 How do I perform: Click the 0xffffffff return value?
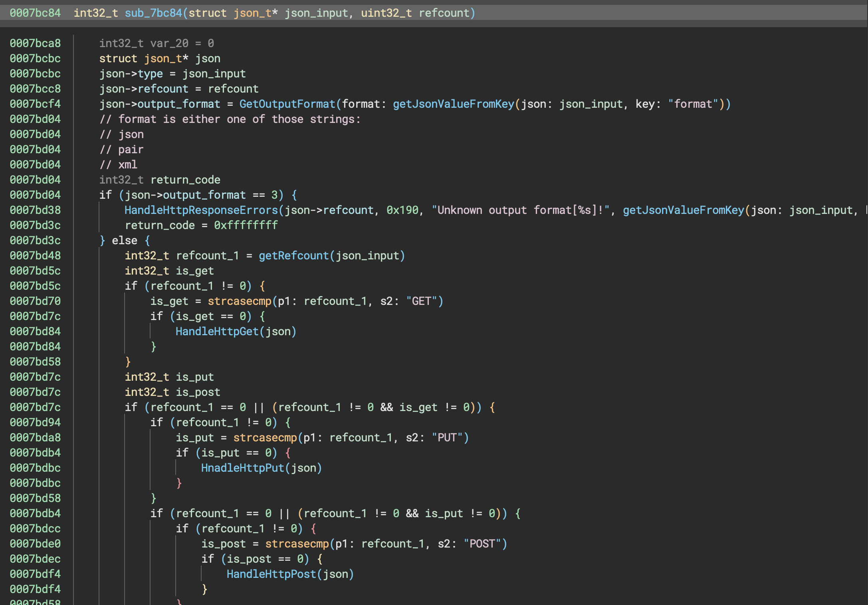(246, 225)
